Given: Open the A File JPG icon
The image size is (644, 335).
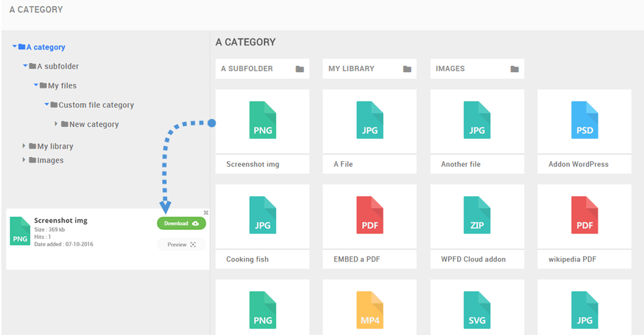Looking at the screenshot, I should tap(370, 120).
